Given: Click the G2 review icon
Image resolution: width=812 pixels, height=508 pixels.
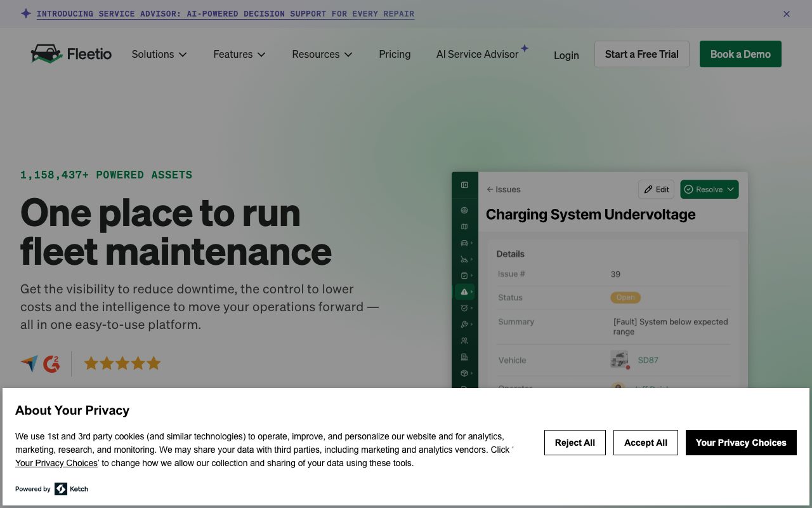Looking at the screenshot, I should 51,364.
